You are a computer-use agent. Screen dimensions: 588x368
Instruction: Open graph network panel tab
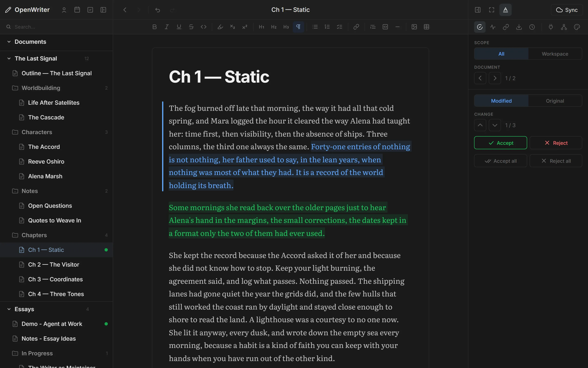click(564, 27)
